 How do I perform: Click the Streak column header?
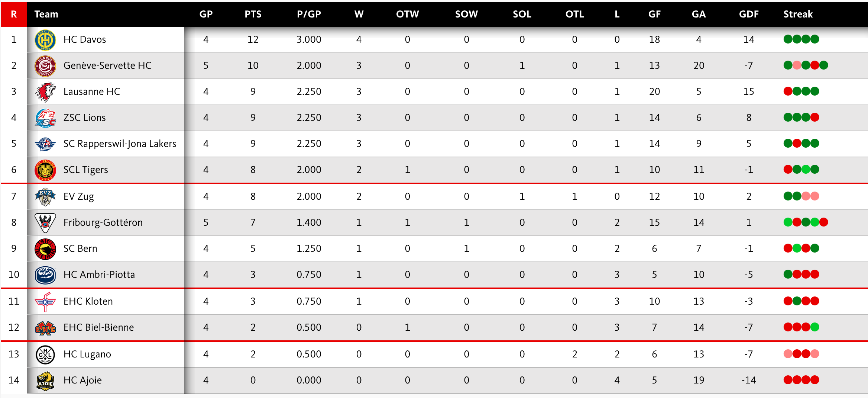coord(798,14)
